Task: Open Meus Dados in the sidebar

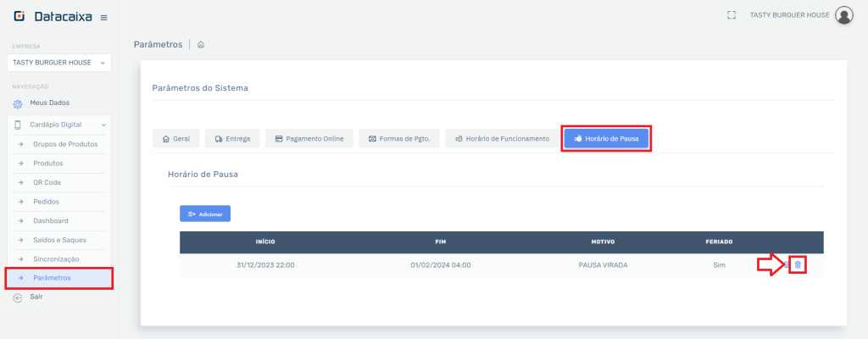Action: click(x=49, y=103)
